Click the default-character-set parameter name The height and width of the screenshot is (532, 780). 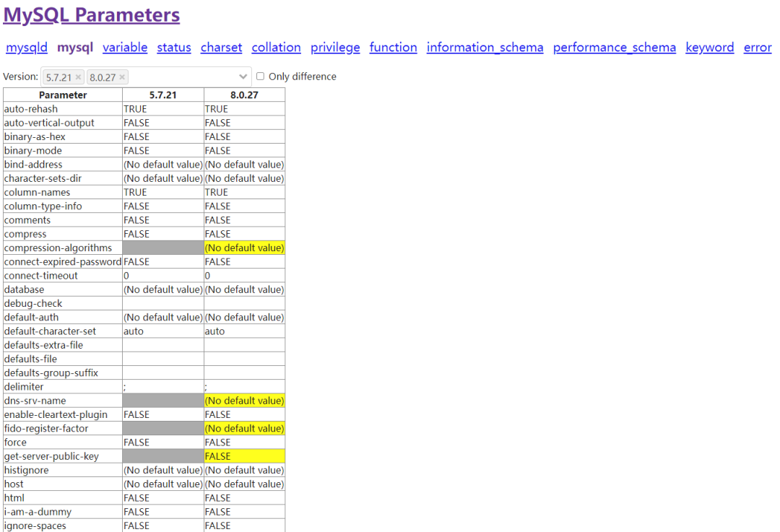click(x=51, y=331)
